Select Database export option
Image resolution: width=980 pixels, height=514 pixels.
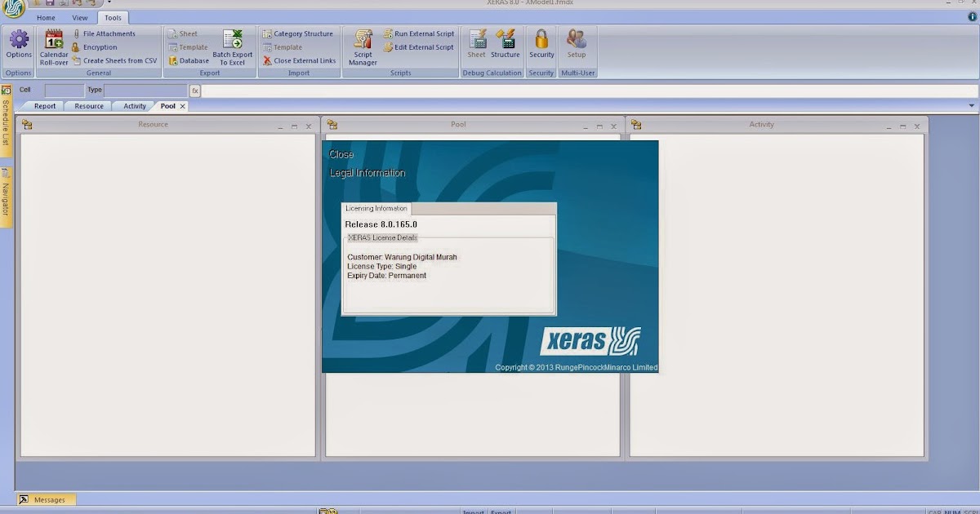click(x=189, y=60)
